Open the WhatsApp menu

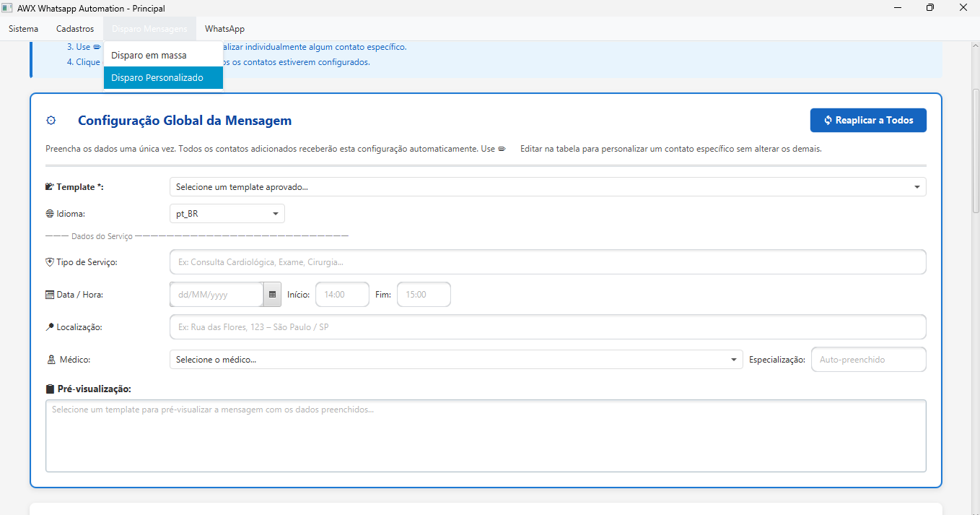pos(224,29)
